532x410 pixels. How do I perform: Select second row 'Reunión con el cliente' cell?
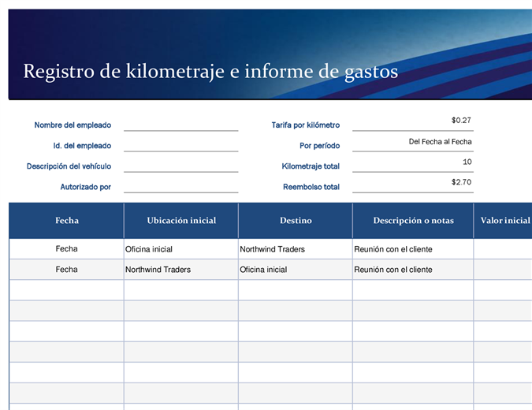tap(413, 270)
